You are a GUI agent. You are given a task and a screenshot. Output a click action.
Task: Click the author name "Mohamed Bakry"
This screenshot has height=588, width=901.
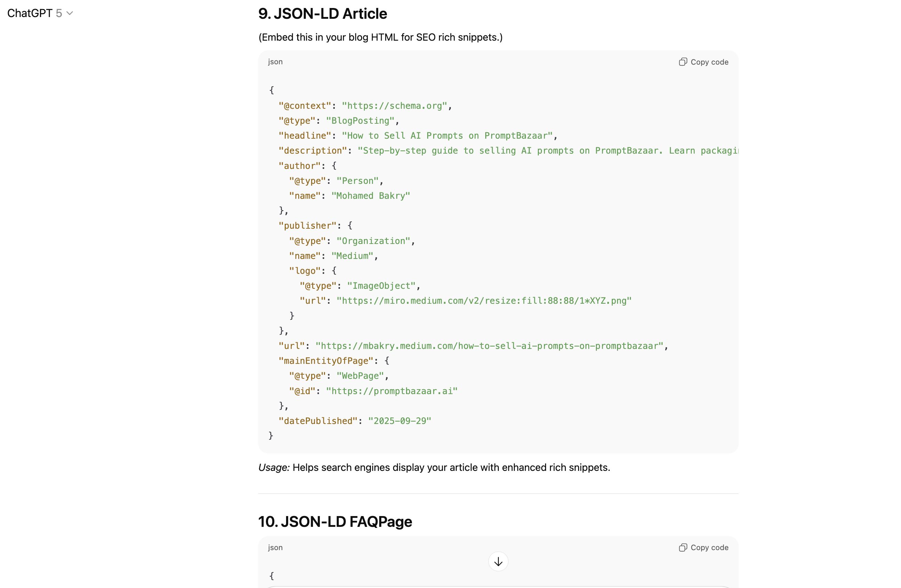(371, 196)
